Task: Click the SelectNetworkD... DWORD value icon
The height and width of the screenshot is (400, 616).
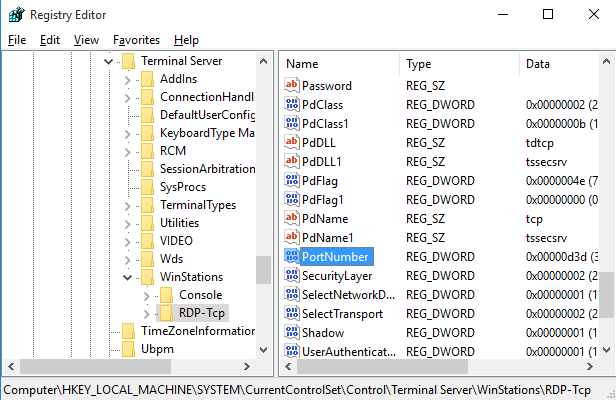Action: tap(292, 294)
